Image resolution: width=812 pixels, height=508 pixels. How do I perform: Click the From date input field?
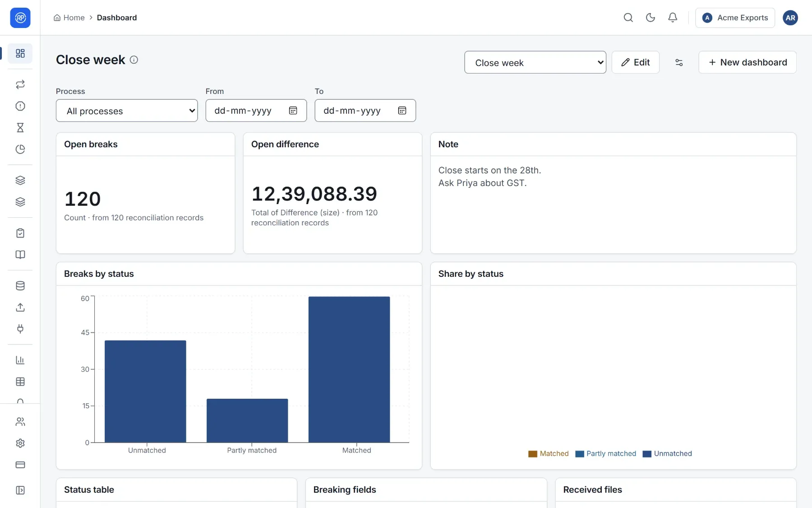coord(256,111)
